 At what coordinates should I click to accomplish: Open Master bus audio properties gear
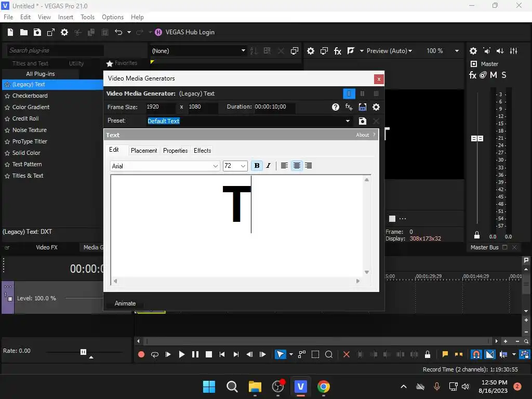pyautogui.click(x=473, y=51)
